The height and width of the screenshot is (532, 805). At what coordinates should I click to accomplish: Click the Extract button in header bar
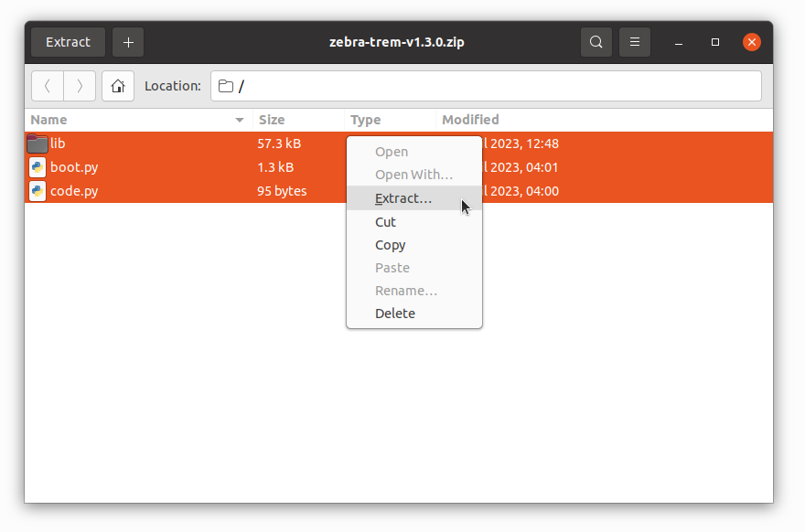[68, 42]
